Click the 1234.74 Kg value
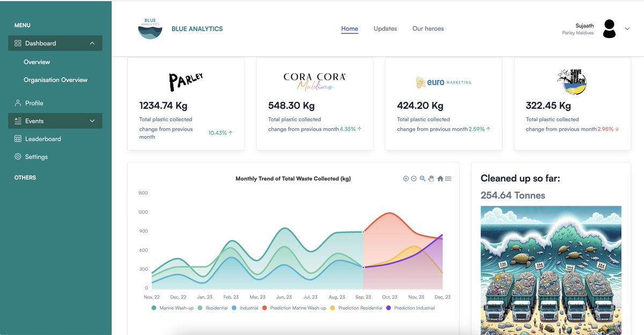Viewport: 644px width, 335px height. [x=163, y=106]
